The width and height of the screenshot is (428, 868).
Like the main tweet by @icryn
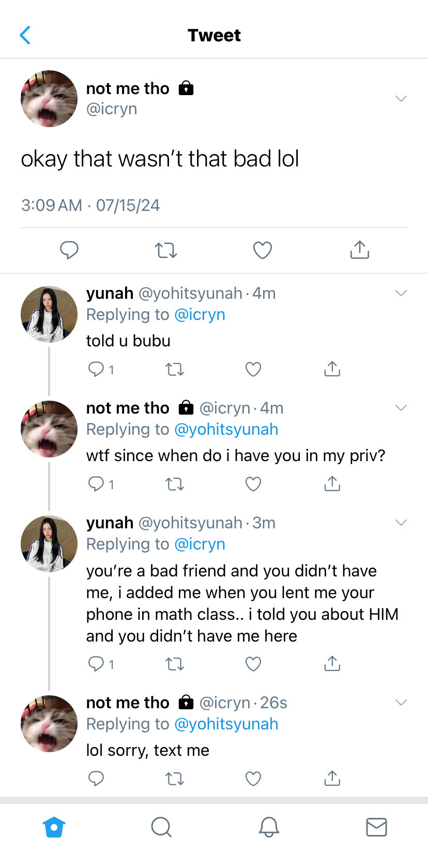coord(263,250)
